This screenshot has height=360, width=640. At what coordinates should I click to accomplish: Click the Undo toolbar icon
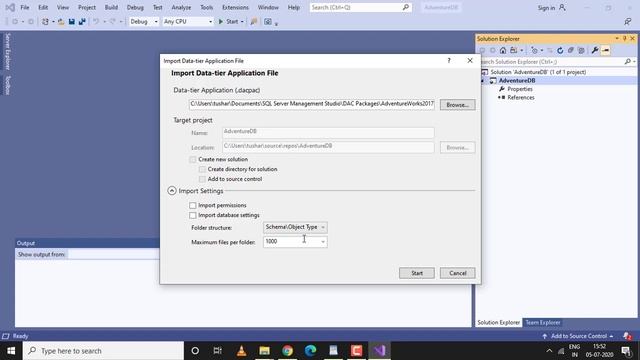(96, 22)
